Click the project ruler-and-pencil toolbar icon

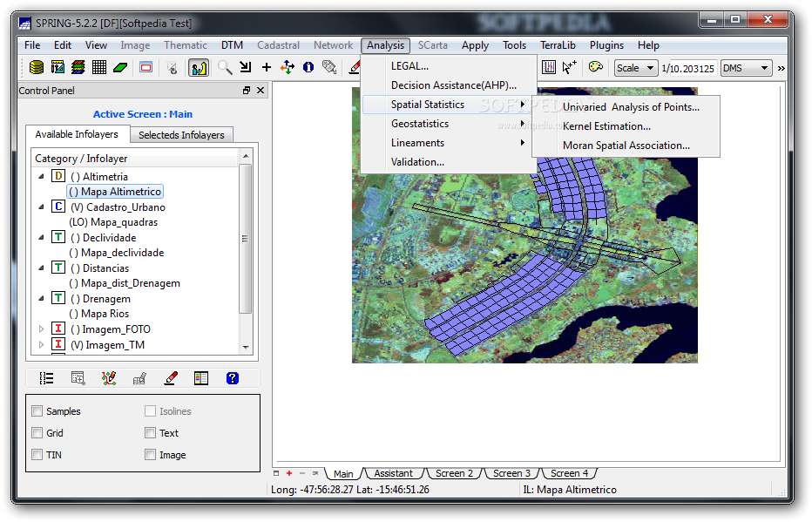[x=58, y=67]
